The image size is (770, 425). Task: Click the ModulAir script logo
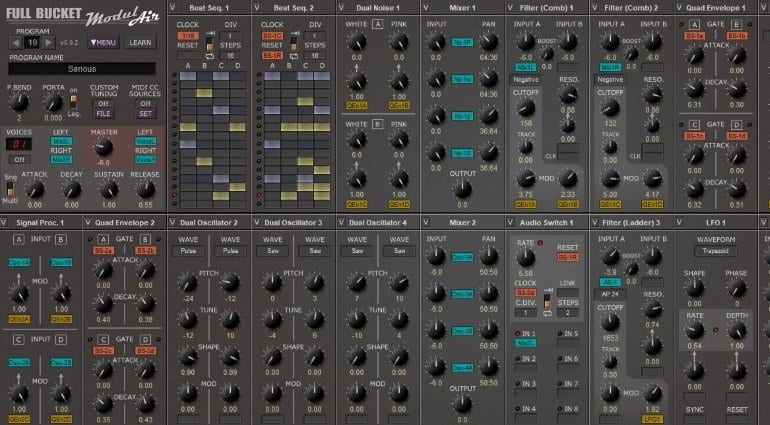tap(123, 17)
